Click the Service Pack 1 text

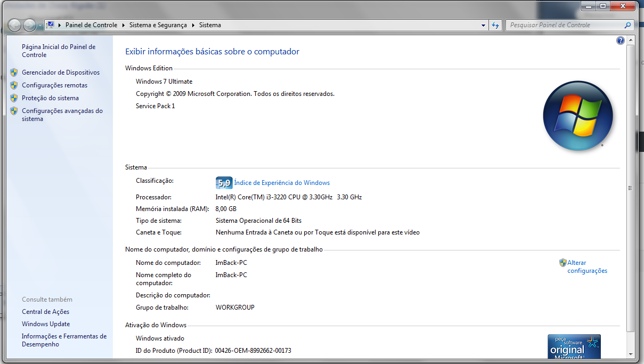pyautogui.click(x=155, y=106)
